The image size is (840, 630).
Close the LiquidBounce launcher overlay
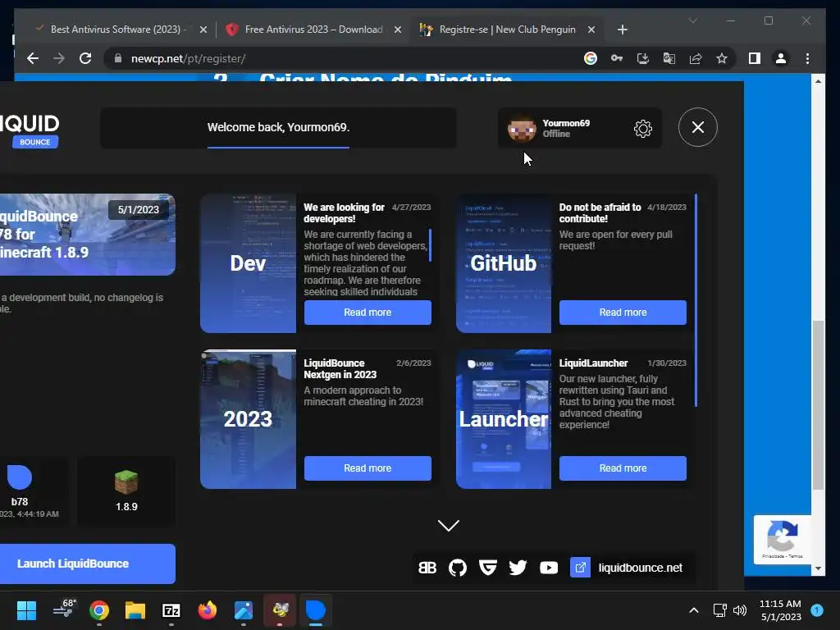pyautogui.click(x=697, y=127)
